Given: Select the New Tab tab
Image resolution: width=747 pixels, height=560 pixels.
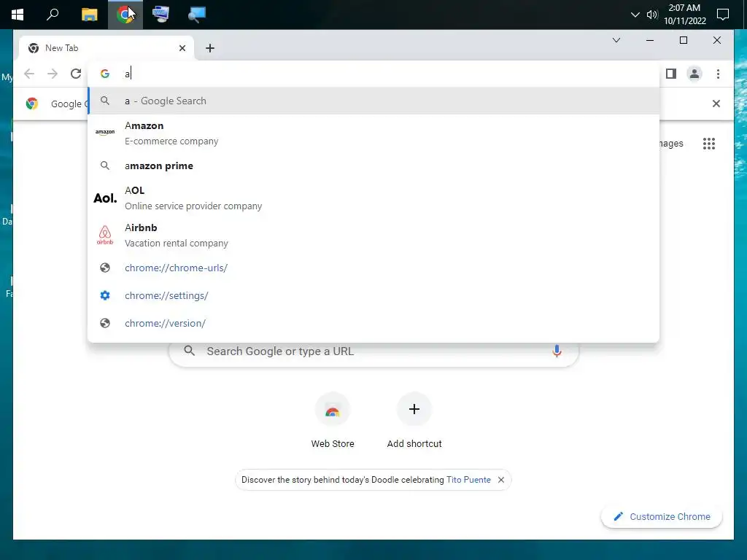Looking at the screenshot, I should pos(106,48).
